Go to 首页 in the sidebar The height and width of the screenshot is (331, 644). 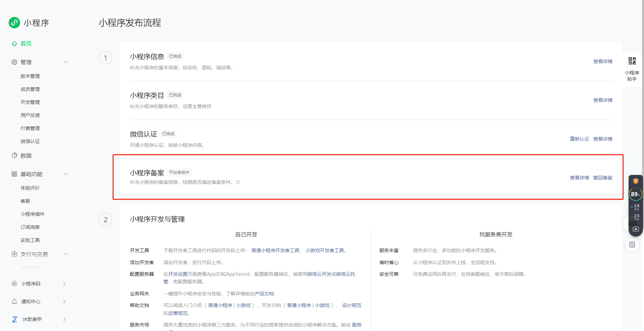[x=26, y=44]
